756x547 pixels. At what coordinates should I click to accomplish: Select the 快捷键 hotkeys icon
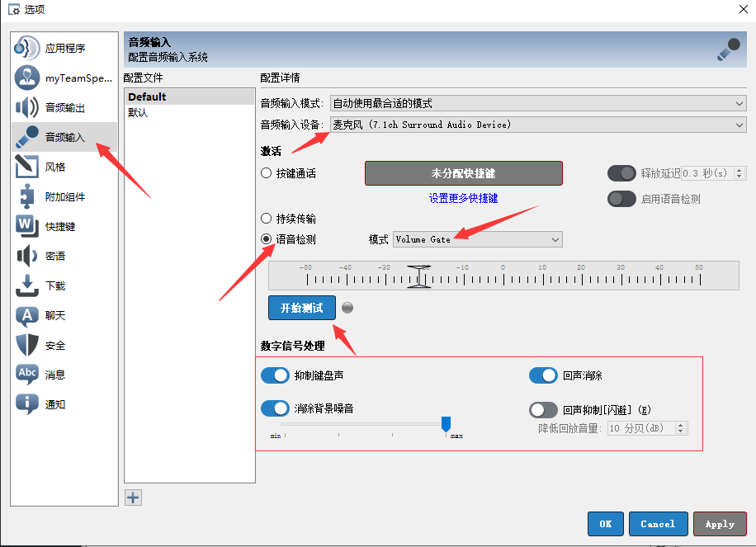[27, 226]
